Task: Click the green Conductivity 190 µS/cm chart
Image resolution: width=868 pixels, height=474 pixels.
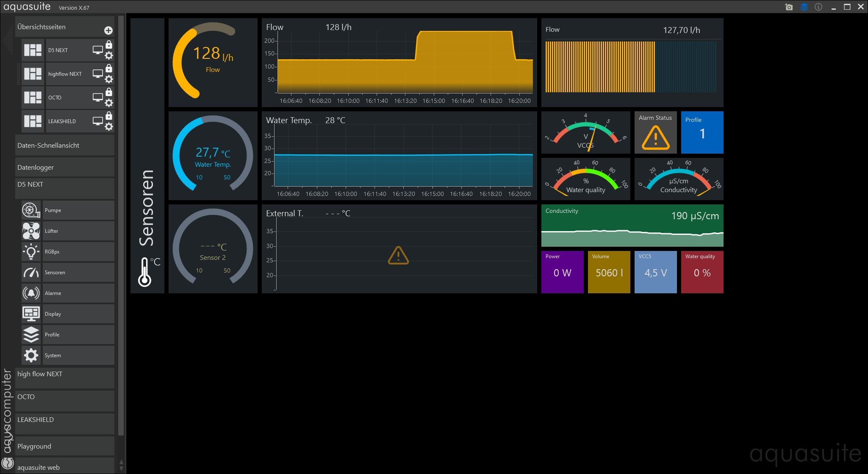Action: 632,226
